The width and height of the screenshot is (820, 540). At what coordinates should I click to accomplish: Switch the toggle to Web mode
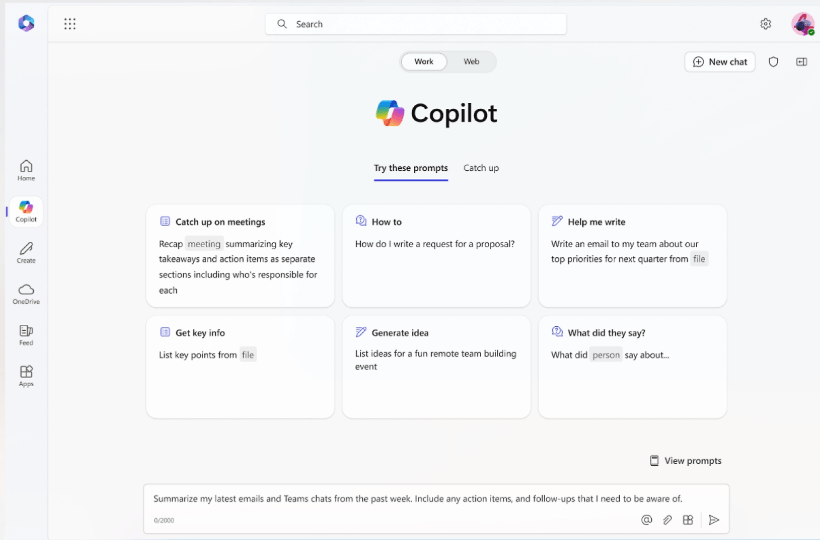coord(471,62)
